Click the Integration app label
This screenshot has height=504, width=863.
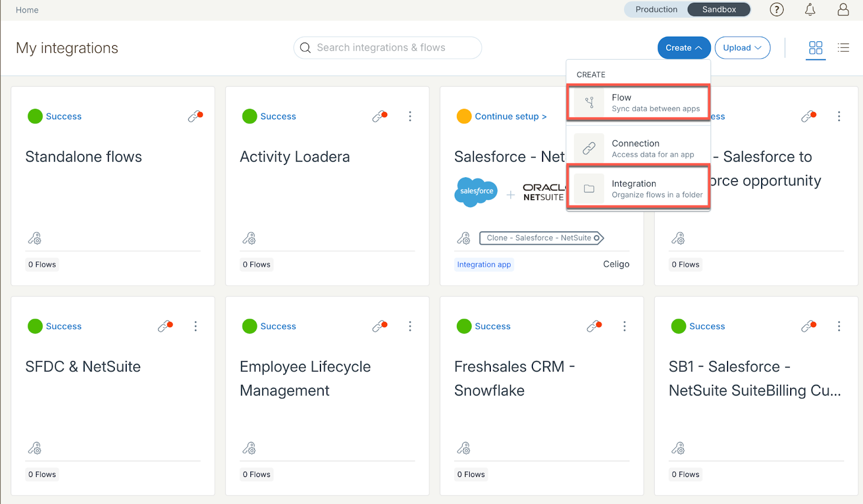484,264
